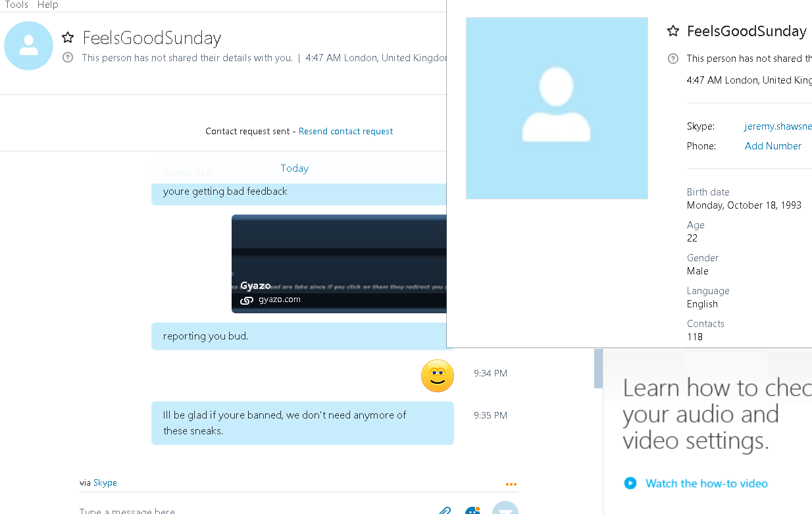Click the round send message button
The image size is (812, 514).
point(505,509)
